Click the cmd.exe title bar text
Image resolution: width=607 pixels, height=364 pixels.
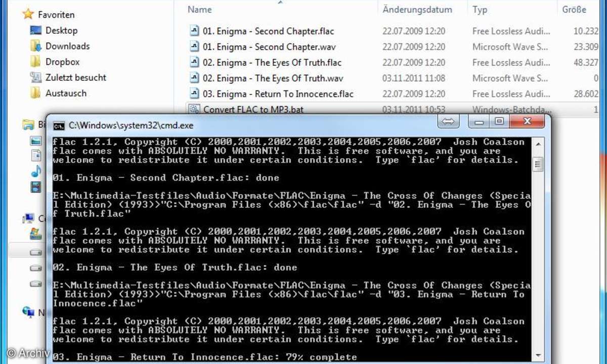[131, 125]
